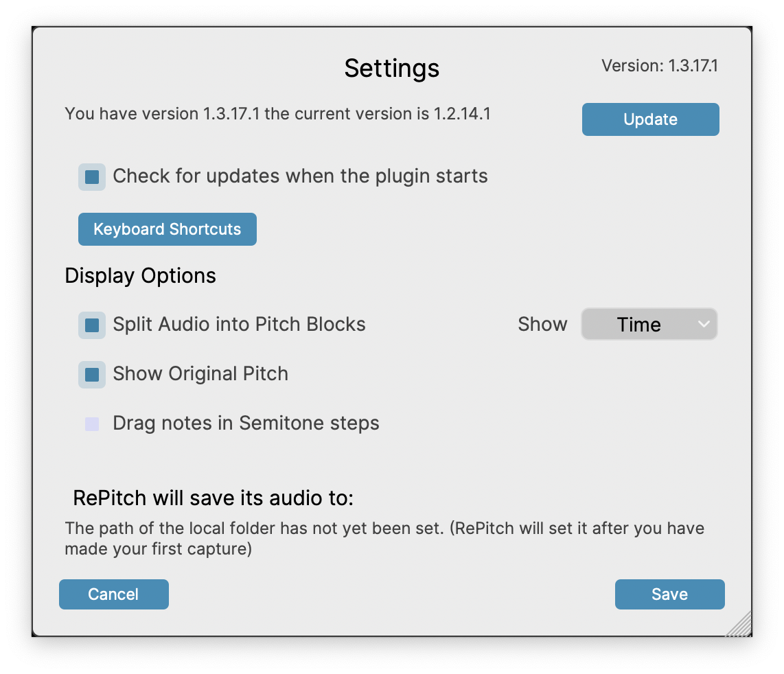
Task: Open the Keyboard Shortcuts window
Action: (167, 229)
